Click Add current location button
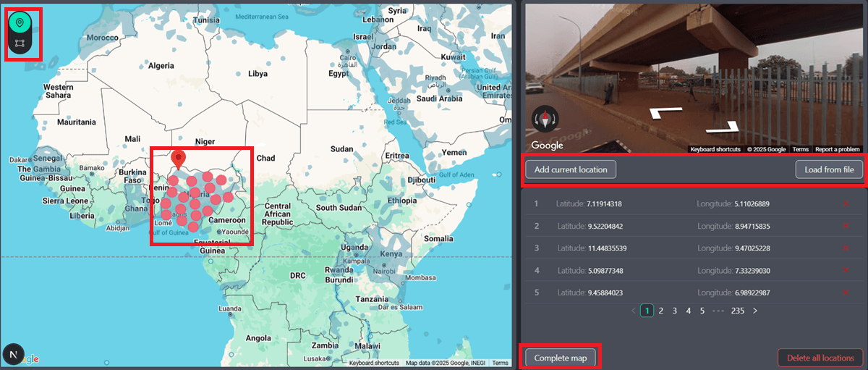 tap(571, 169)
